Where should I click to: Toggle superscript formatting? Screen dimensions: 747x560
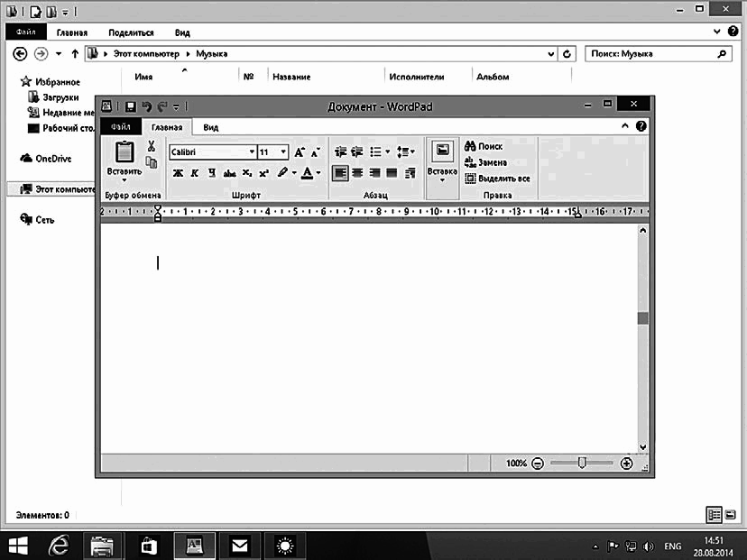tap(263, 173)
